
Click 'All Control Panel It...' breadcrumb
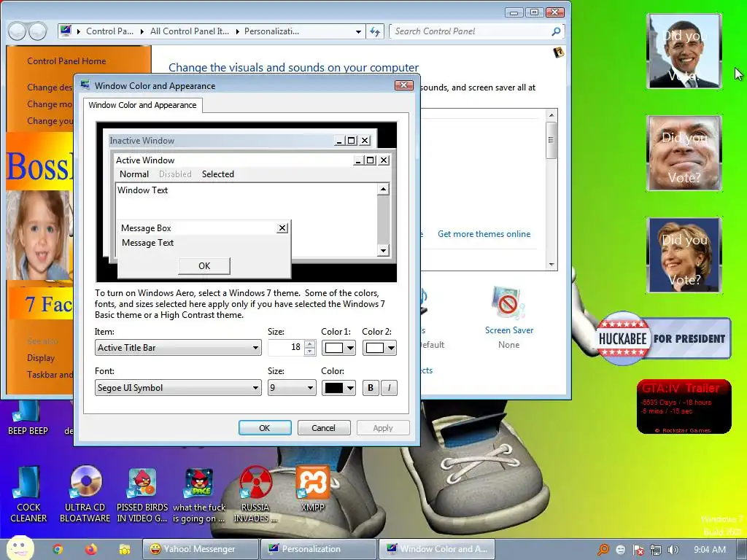point(190,31)
